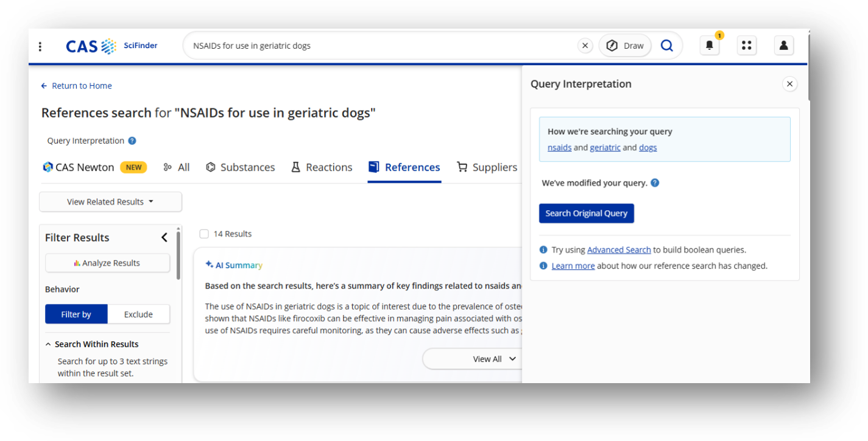Open help icon beside modified query notice

(655, 183)
